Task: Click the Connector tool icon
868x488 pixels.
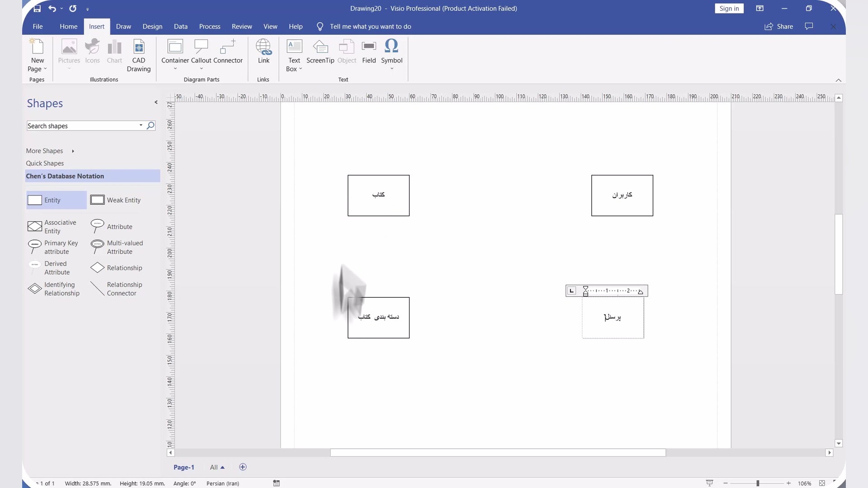Action: (x=228, y=47)
